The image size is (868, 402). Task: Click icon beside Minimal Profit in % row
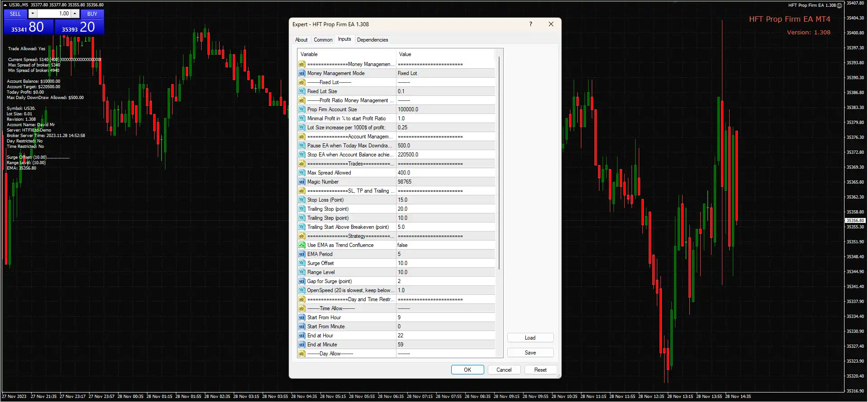[x=302, y=118]
